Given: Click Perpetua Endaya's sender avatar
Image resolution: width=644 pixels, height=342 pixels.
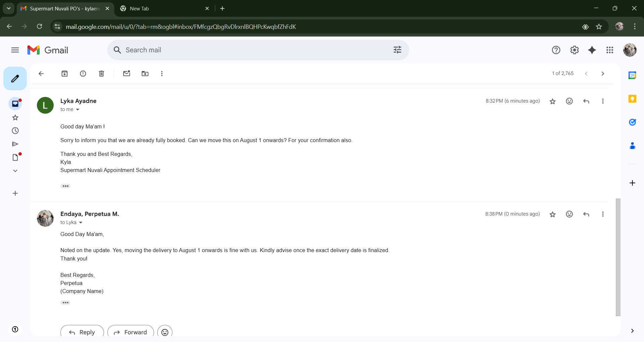Looking at the screenshot, I should point(45,218).
